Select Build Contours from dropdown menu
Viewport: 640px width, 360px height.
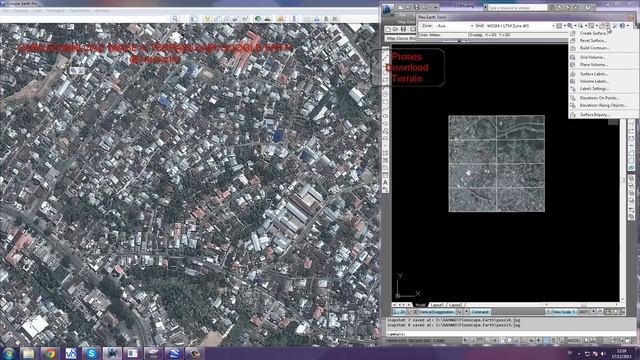[x=594, y=48]
